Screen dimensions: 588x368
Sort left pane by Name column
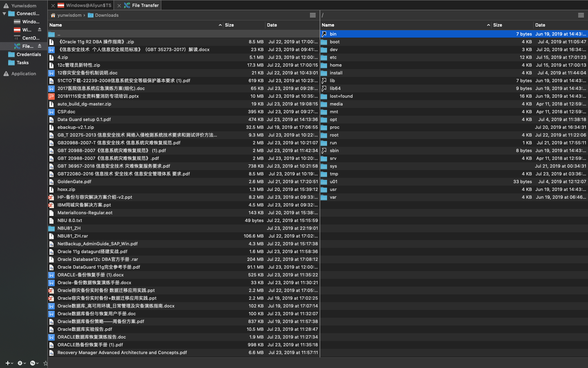(x=136, y=25)
